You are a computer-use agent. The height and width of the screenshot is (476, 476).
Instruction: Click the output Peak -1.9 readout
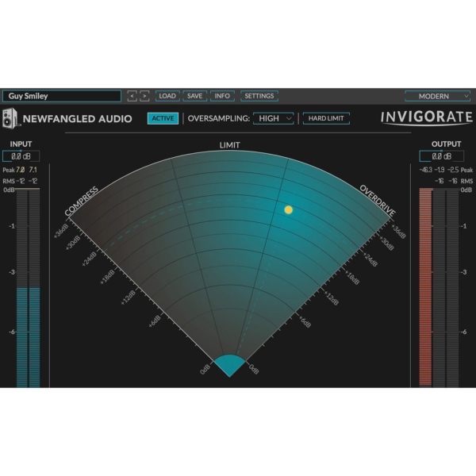point(440,170)
